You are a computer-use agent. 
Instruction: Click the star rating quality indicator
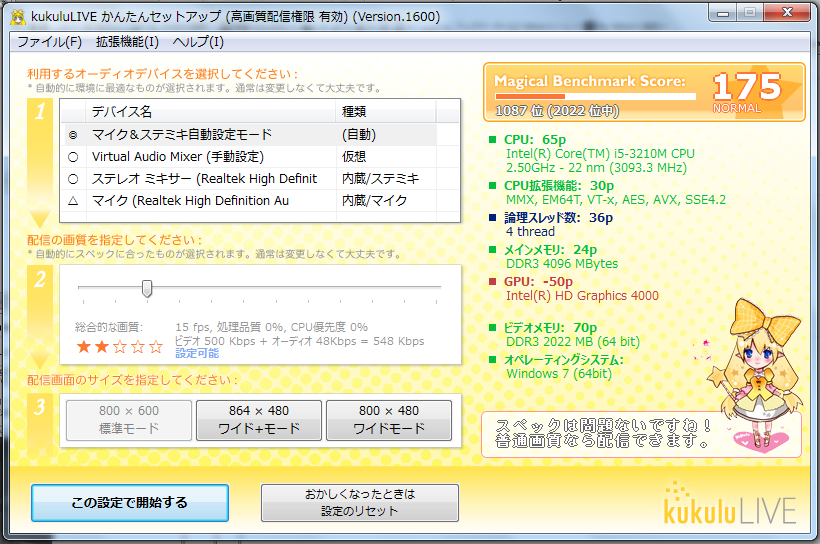pyautogui.click(x=119, y=347)
